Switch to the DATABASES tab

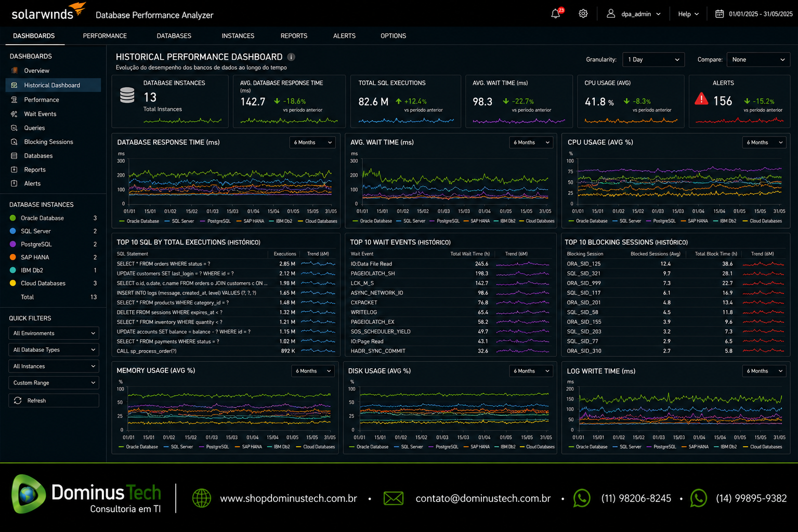coord(174,36)
